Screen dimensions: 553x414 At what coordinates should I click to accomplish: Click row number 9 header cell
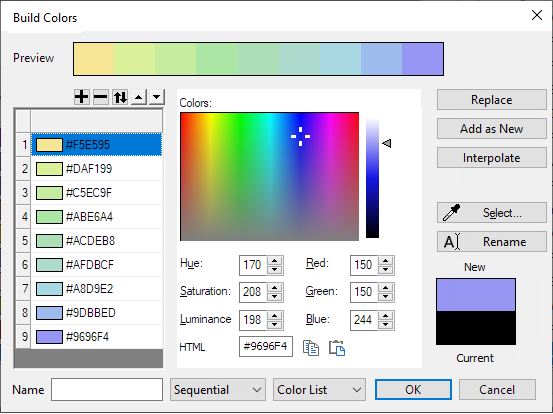click(x=24, y=336)
